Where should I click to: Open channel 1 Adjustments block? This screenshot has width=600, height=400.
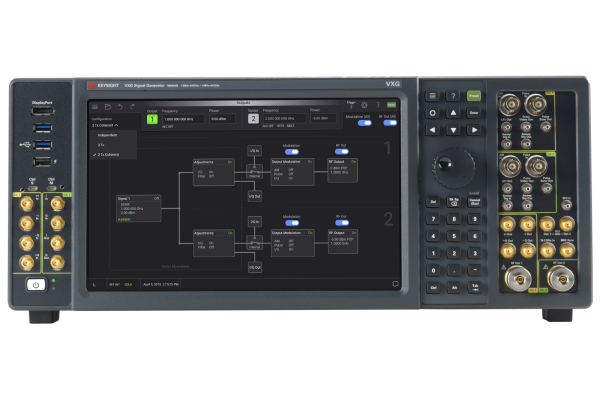point(213,170)
